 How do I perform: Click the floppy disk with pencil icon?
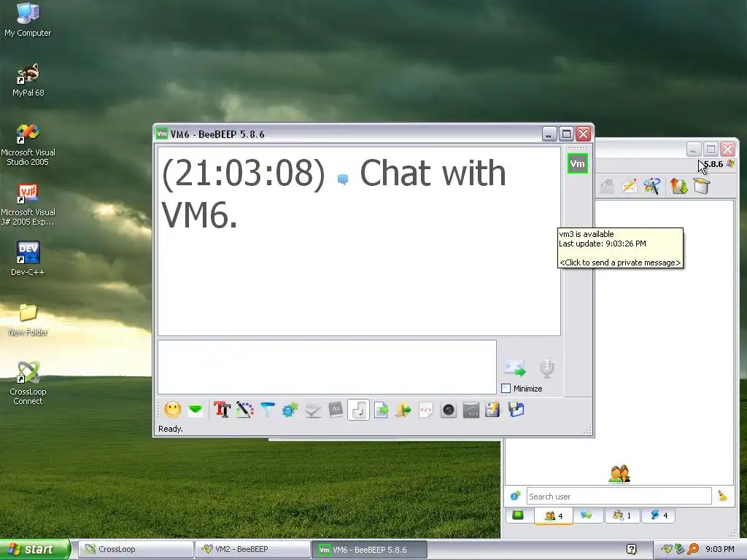(492, 410)
